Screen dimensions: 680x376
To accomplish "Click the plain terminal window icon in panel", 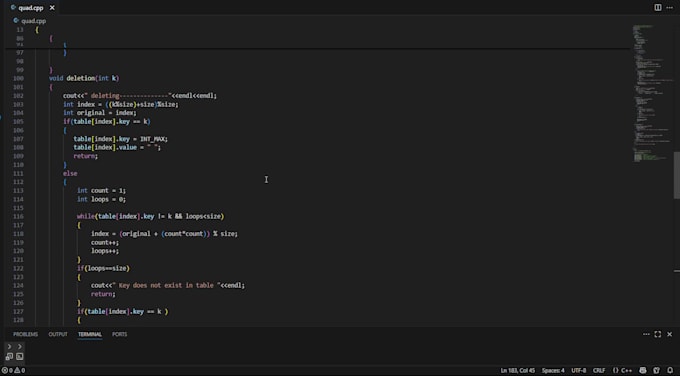I will click(x=20, y=356).
